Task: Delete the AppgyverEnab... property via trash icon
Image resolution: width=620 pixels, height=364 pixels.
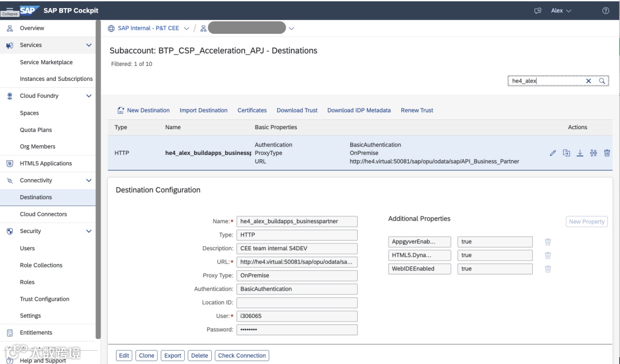Action: pos(548,242)
